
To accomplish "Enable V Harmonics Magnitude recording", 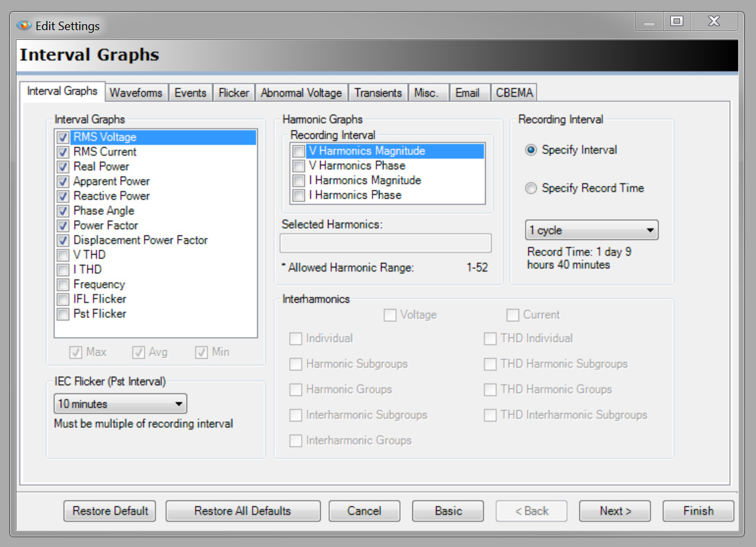I will coord(298,151).
